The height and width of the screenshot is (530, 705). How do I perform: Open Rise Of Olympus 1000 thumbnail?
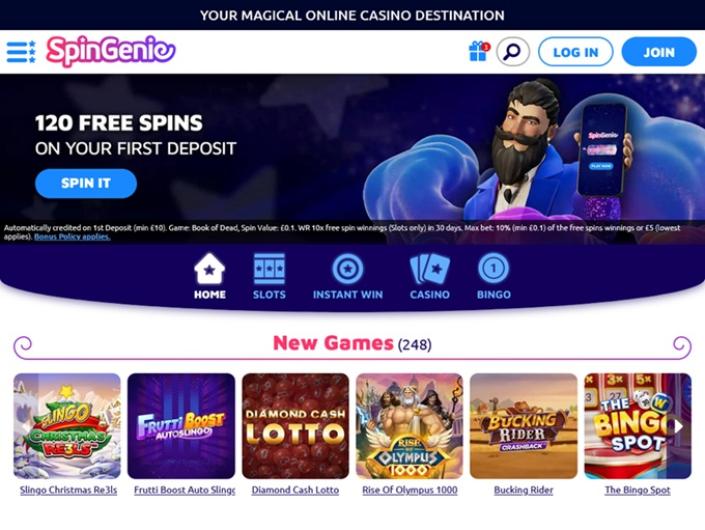point(410,426)
